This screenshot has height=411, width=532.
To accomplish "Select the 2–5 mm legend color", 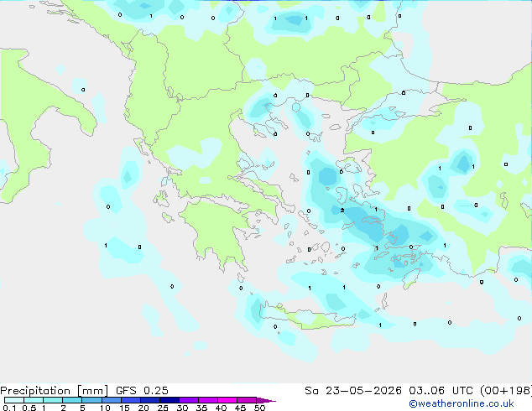I will click(72, 400).
